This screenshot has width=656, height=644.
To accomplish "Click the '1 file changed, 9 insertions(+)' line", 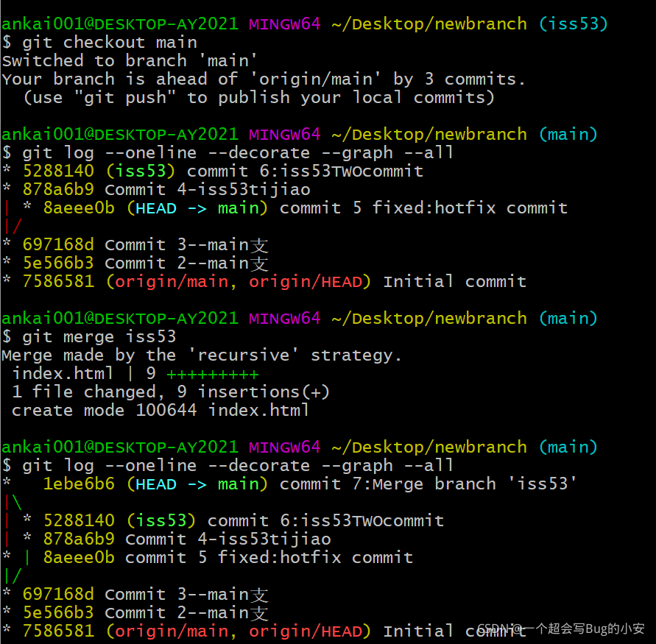I will pos(171,392).
